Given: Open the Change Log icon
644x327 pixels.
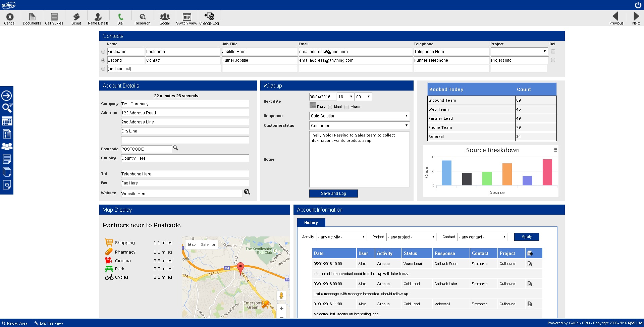Looking at the screenshot, I should coord(209,16).
